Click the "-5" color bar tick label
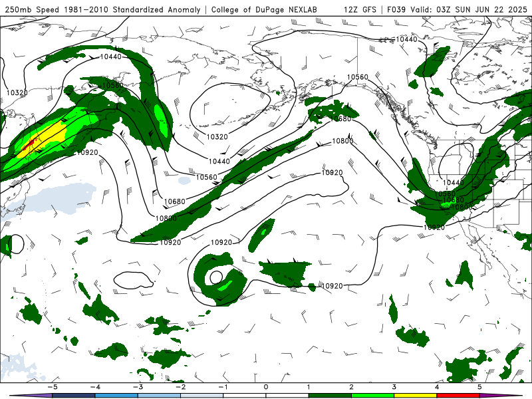The width and height of the screenshot is (532, 399). pyautogui.click(x=53, y=387)
